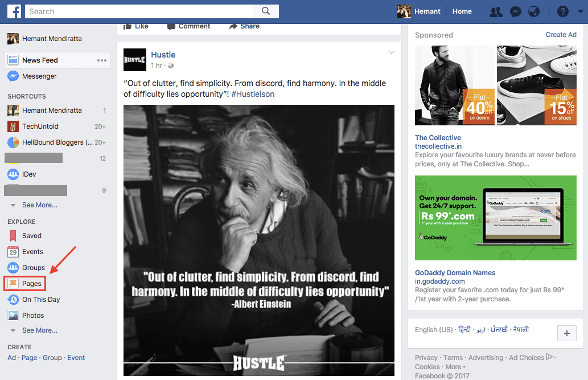
Task: Expand the Hustle post options chevron
Action: click(392, 52)
